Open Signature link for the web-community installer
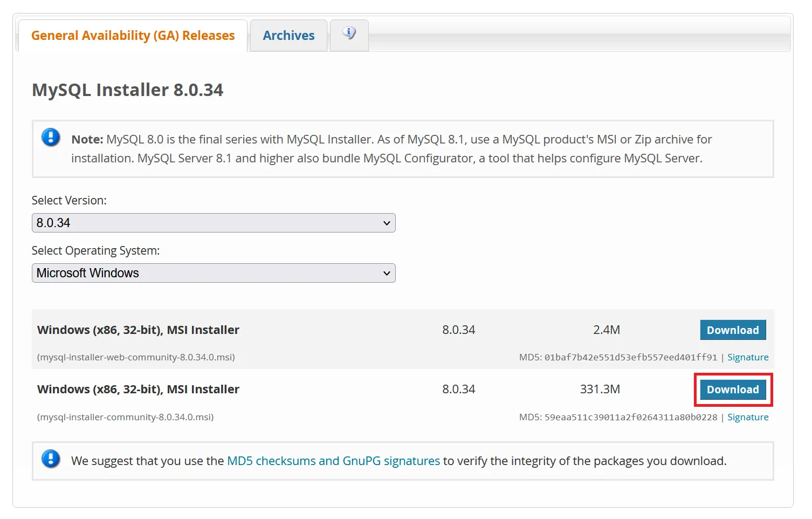812x519 pixels. tap(747, 357)
